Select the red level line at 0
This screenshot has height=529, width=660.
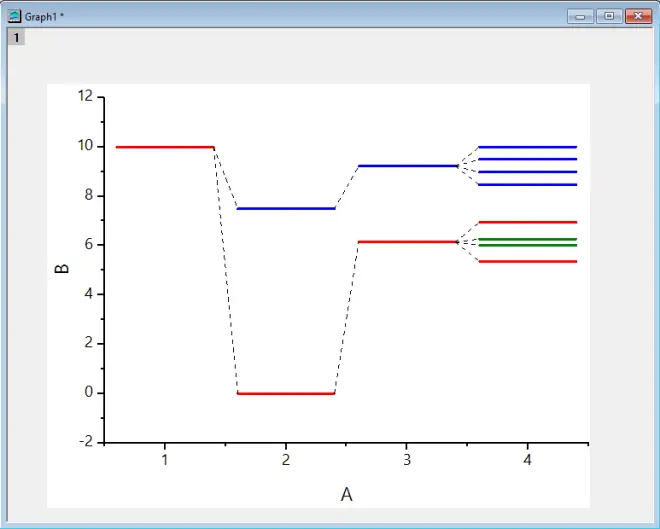[x=286, y=393]
